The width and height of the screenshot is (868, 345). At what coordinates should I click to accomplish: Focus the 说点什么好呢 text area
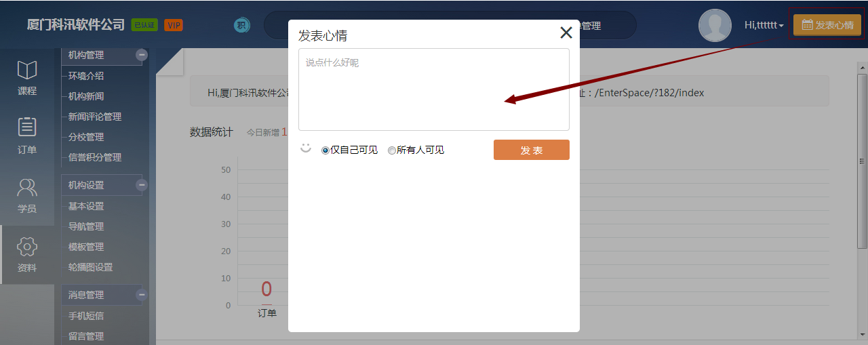click(433, 89)
